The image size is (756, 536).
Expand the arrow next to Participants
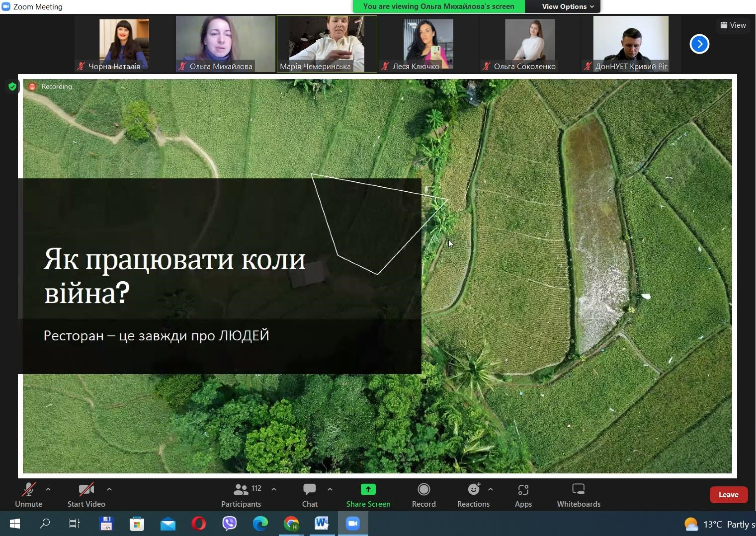274,489
